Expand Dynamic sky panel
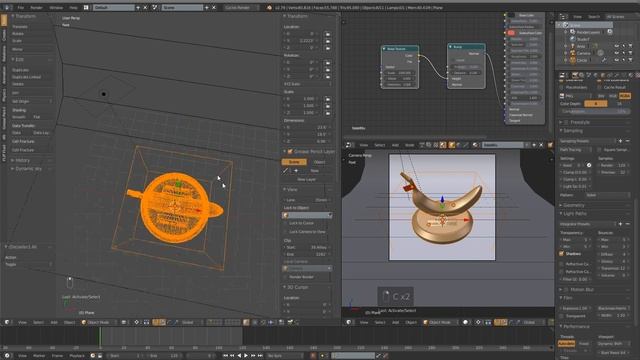This screenshot has height=360, width=640. click(13, 168)
